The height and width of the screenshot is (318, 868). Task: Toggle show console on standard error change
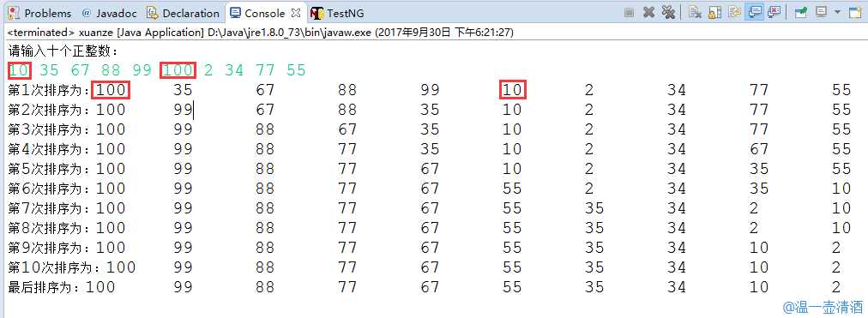click(774, 13)
